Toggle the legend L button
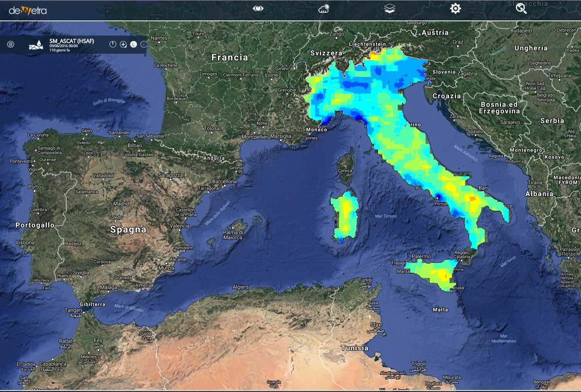Image resolution: width=581 pixels, height=392 pixels. click(x=133, y=44)
